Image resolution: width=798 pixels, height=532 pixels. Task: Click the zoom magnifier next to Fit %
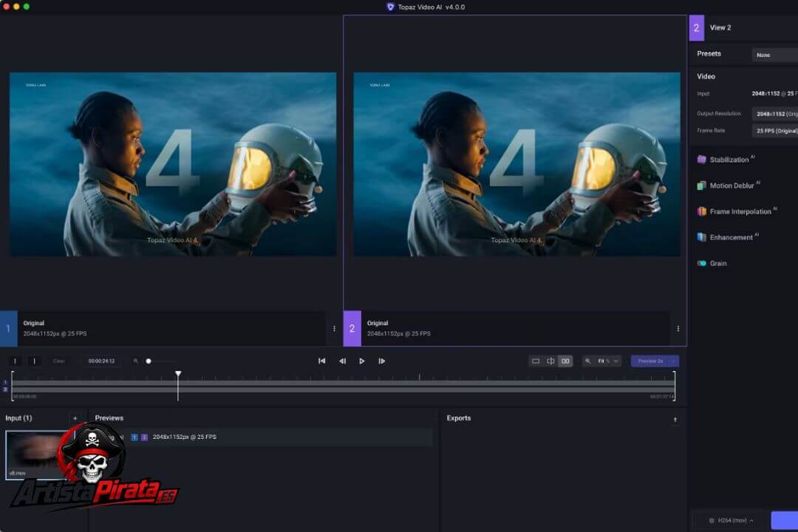[588, 361]
